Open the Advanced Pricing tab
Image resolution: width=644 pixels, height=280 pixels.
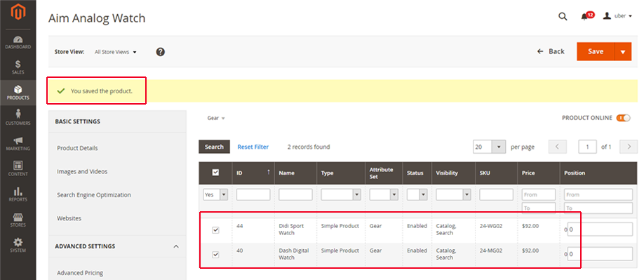point(80,273)
